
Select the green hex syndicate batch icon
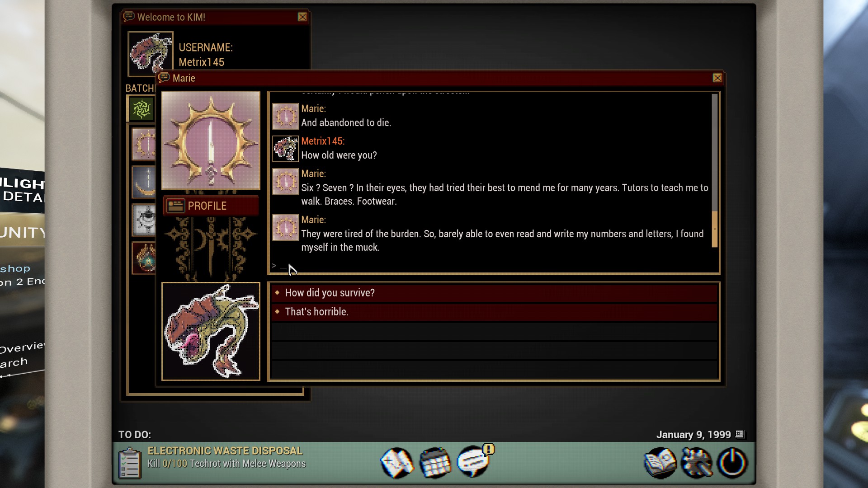[141, 109]
